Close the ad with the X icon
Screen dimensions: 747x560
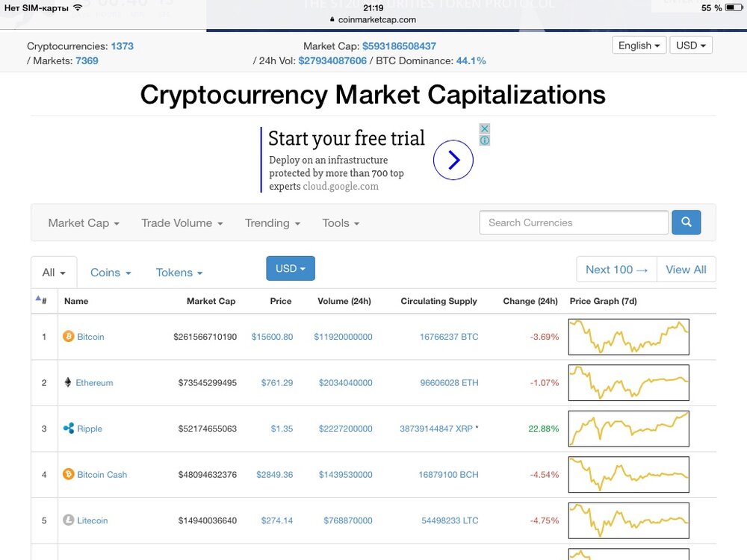(485, 128)
